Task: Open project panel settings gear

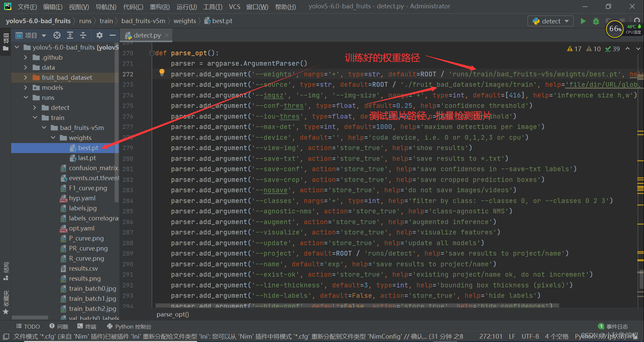Action: click(x=99, y=35)
